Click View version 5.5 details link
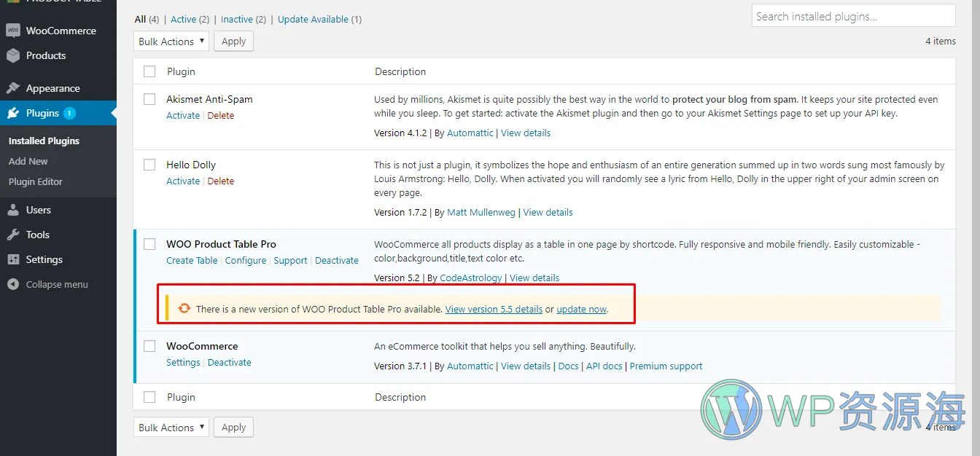The width and height of the screenshot is (980, 456). [x=494, y=309]
